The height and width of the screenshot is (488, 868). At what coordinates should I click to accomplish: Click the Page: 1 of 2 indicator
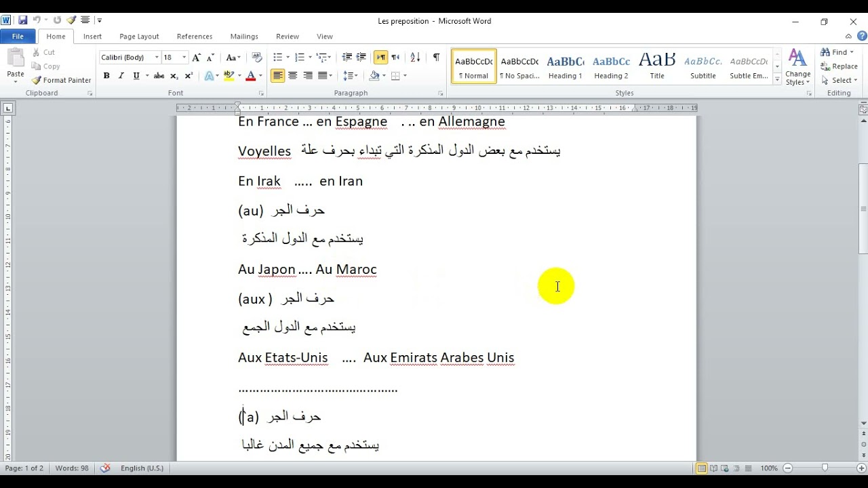(24, 468)
